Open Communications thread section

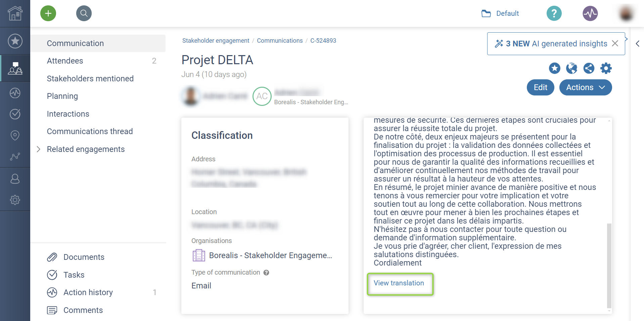90,131
